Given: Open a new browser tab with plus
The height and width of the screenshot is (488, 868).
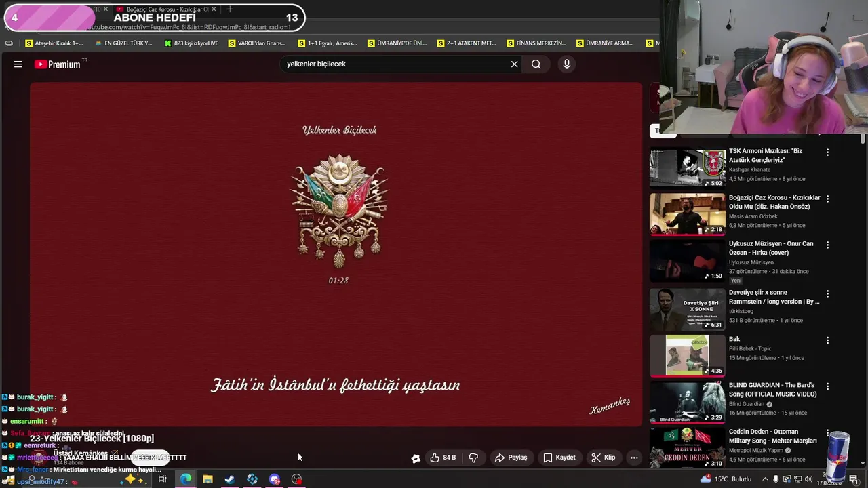Looking at the screenshot, I should click(x=230, y=9).
